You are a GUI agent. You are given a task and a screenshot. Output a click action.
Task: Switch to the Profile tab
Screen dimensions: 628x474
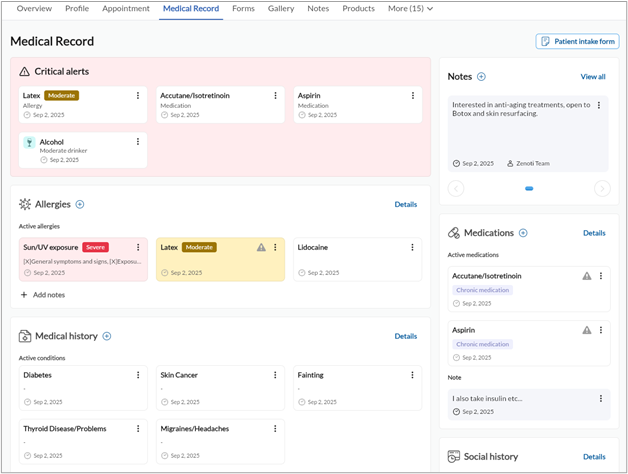pos(77,8)
